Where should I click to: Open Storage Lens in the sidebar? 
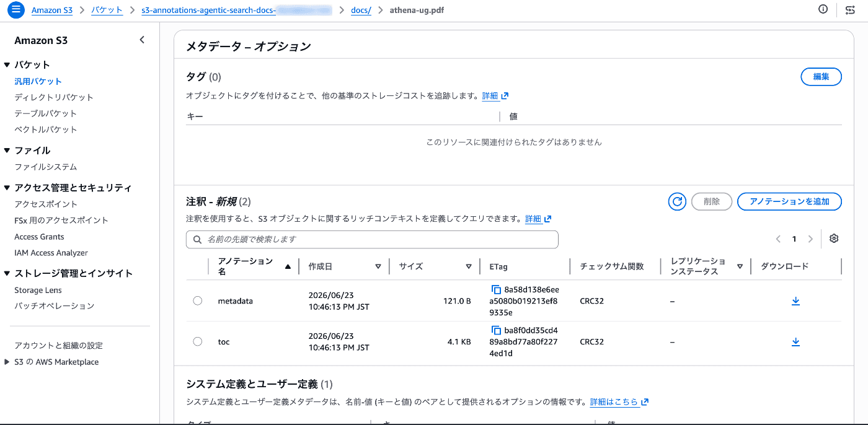click(38, 290)
